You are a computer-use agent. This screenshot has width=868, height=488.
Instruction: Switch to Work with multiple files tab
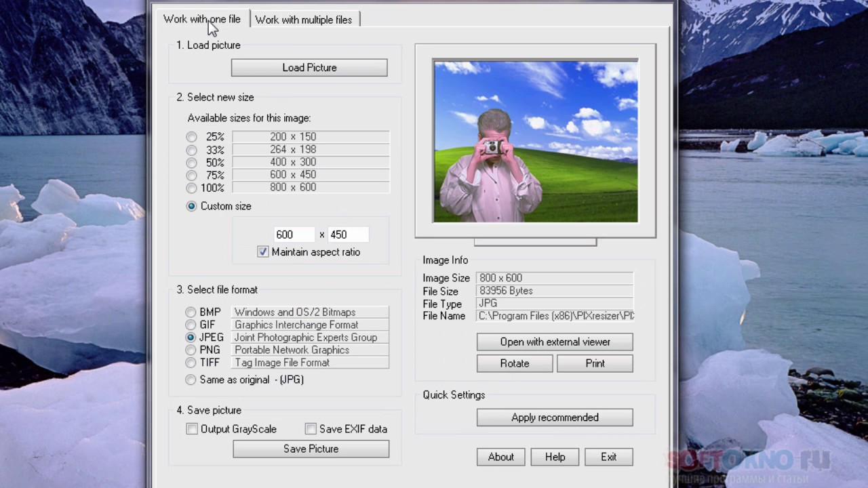pyautogui.click(x=304, y=20)
